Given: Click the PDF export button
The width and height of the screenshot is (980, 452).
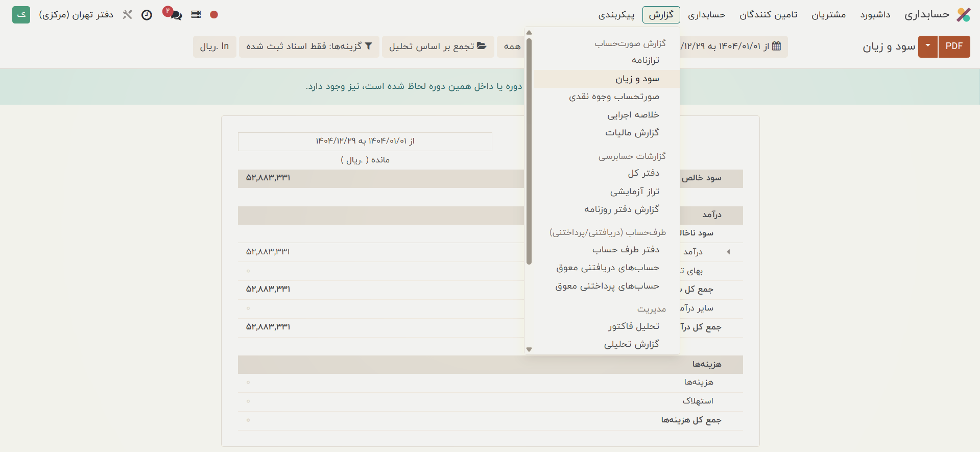Looking at the screenshot, I should [x=954, y=46].
